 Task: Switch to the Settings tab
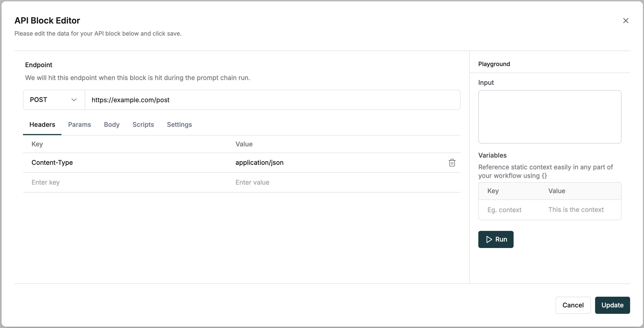[179, 124]
